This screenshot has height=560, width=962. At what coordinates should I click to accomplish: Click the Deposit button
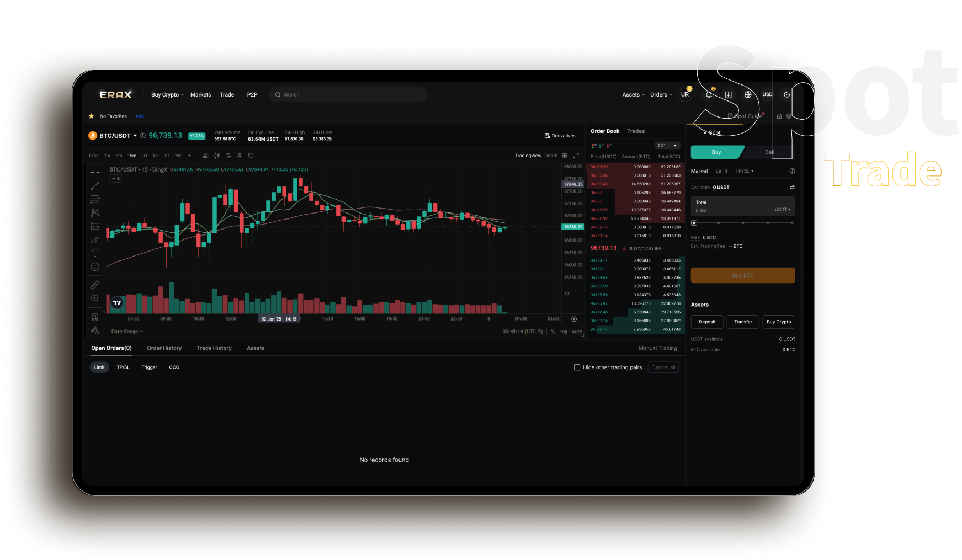click(x=707, y=322)
